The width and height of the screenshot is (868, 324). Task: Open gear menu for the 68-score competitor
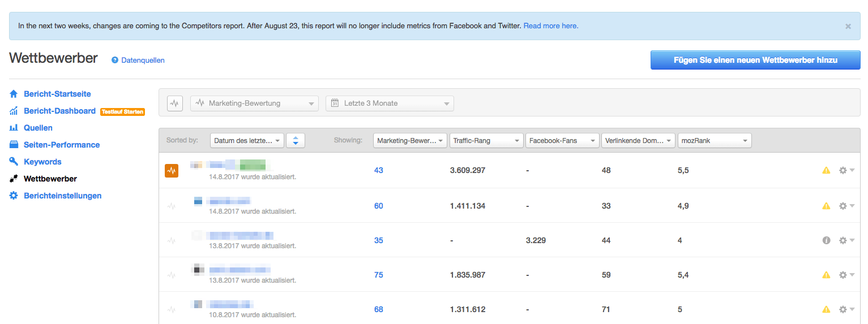(846, 309)
